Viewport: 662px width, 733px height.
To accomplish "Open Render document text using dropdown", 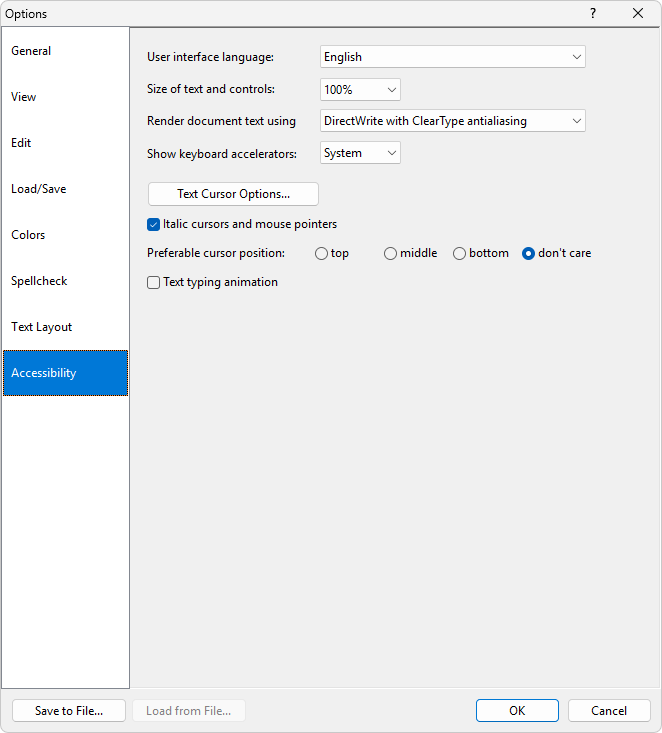I will click(x=453, y=121).
